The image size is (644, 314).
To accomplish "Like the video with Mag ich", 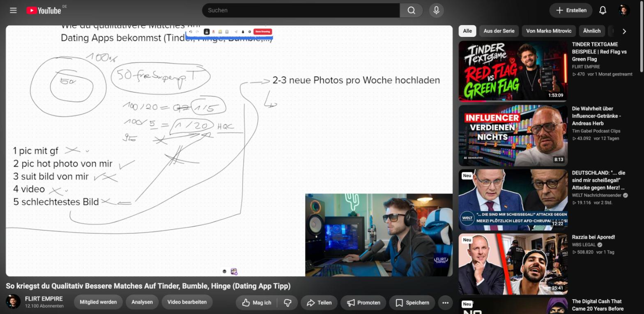I will click(257, 303).
